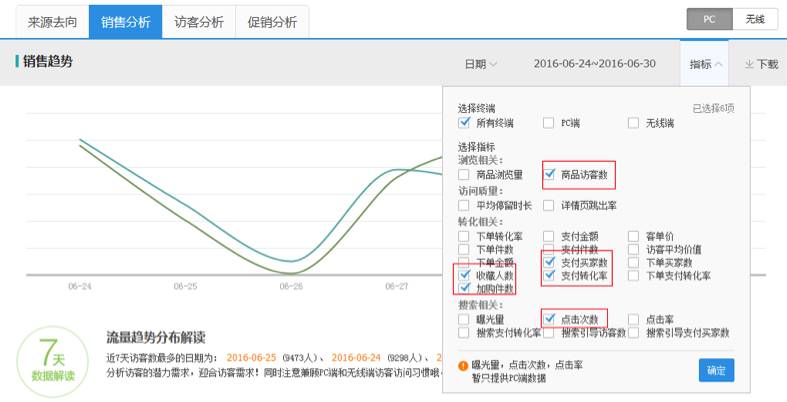Image resolution: width=787 pixels, height=402 pixels.
Task: Open the date range 2016-06-24~2016-06-30 picker
Action: (594, 64)
